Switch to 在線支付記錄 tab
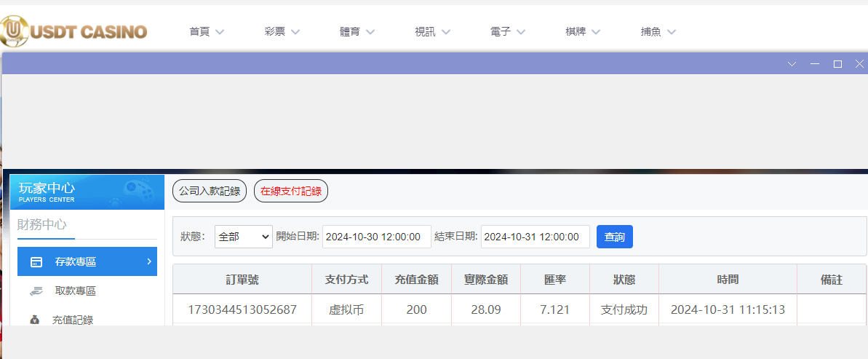 coord(291,191)
